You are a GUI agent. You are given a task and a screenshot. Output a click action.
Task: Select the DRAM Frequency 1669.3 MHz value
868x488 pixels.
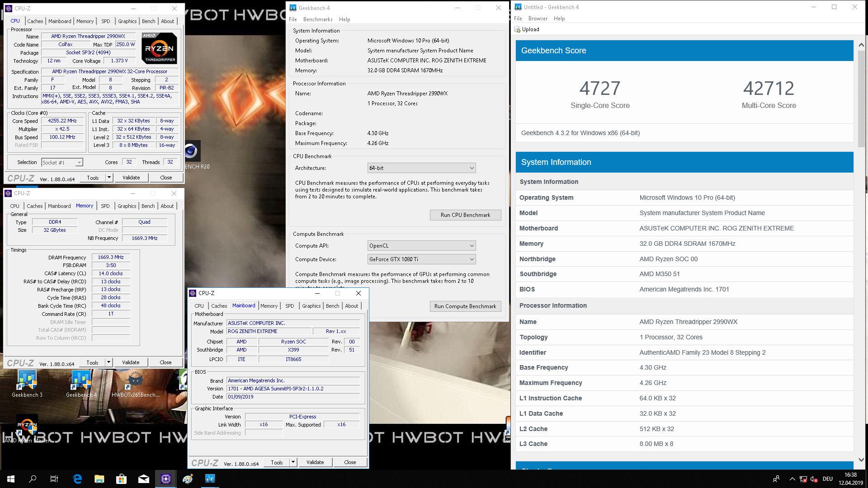coord(111,257)
